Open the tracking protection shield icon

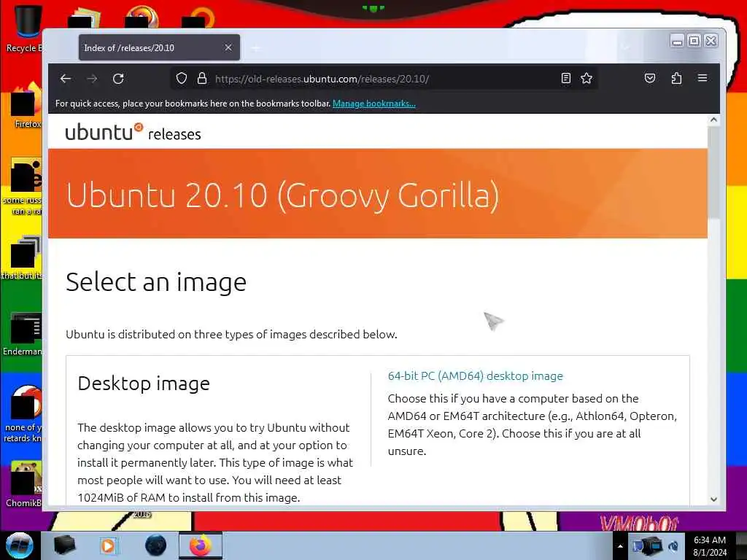coord(182,78)
